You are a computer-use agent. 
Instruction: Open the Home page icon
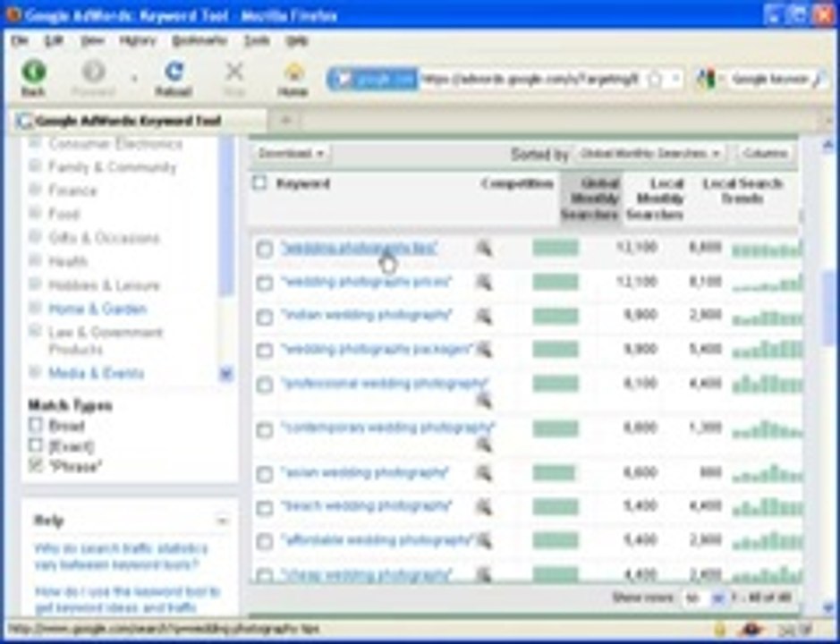[293, 72]
